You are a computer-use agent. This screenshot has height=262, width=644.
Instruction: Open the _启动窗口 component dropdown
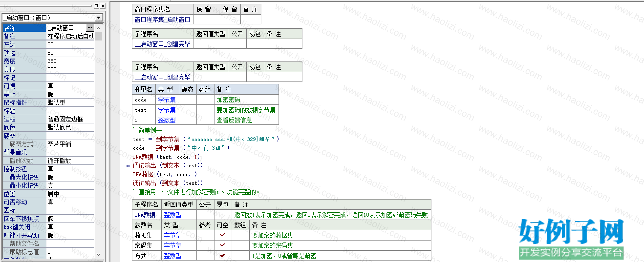[98, 18]
